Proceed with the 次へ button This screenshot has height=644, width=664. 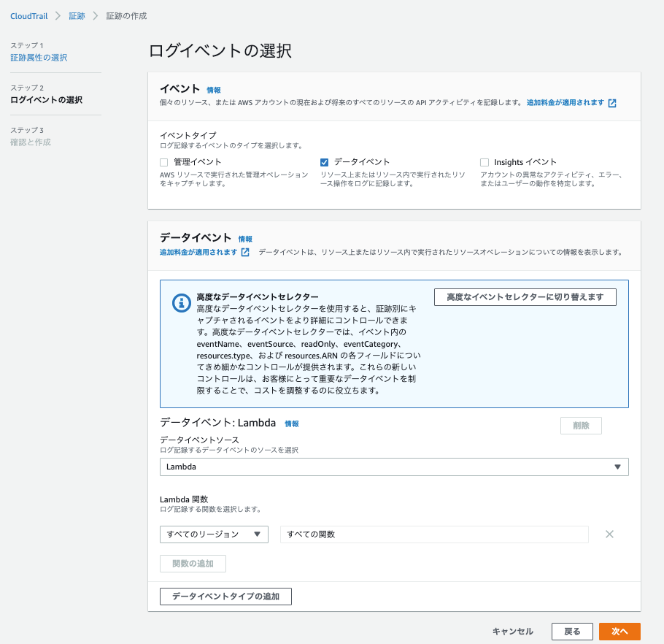(619, 632)
